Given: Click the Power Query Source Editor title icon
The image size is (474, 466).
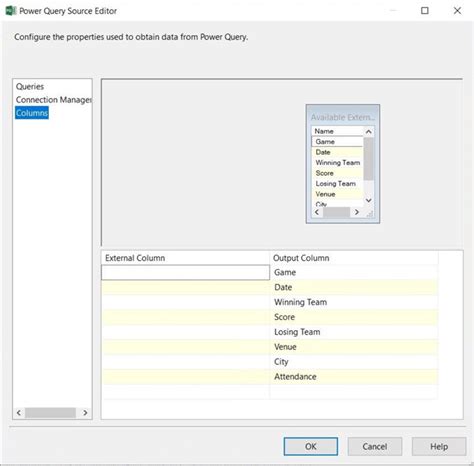Looking at the screenshot, I should [x=11, y=11].
